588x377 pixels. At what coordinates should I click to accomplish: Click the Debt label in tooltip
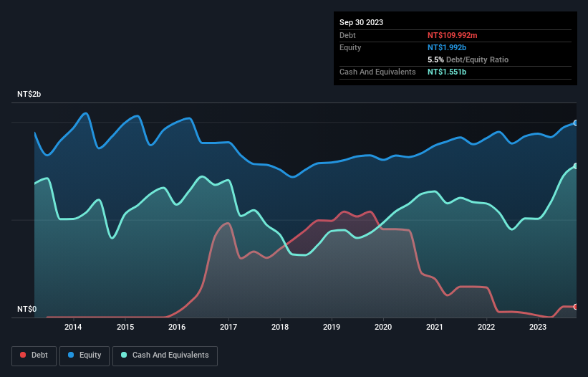[347, 35]
